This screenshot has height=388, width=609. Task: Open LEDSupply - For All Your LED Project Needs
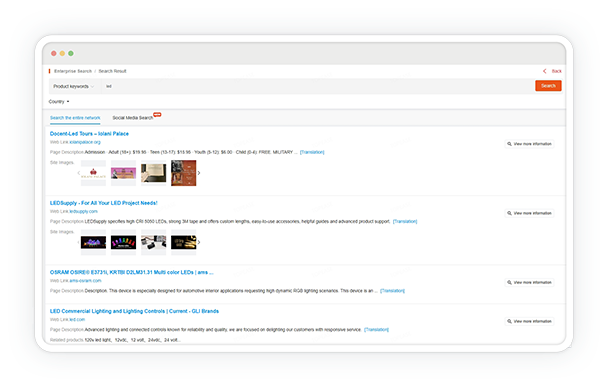coord(104,203)
